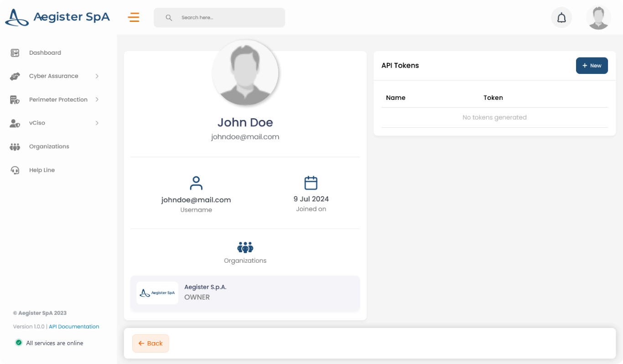Screen dimensions: 623x364
Task: Select Perimeter Protection in sidebar
Action: (x=58, y=99)
